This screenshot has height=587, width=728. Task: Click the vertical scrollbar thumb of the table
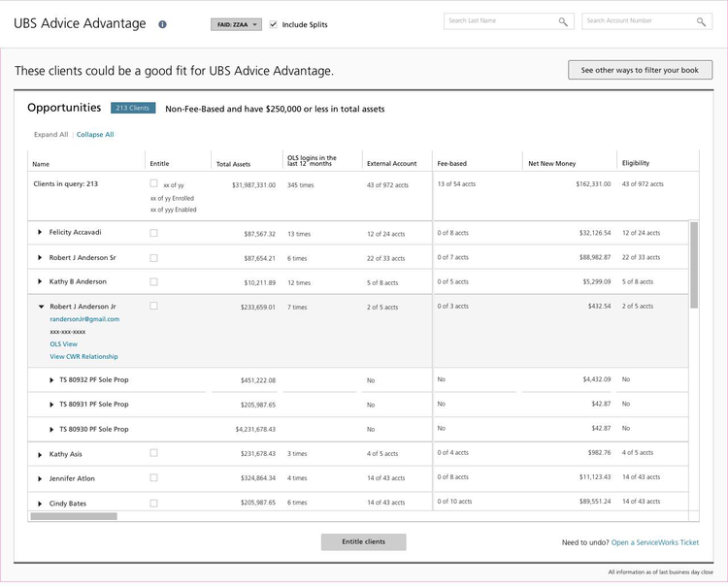694,265
